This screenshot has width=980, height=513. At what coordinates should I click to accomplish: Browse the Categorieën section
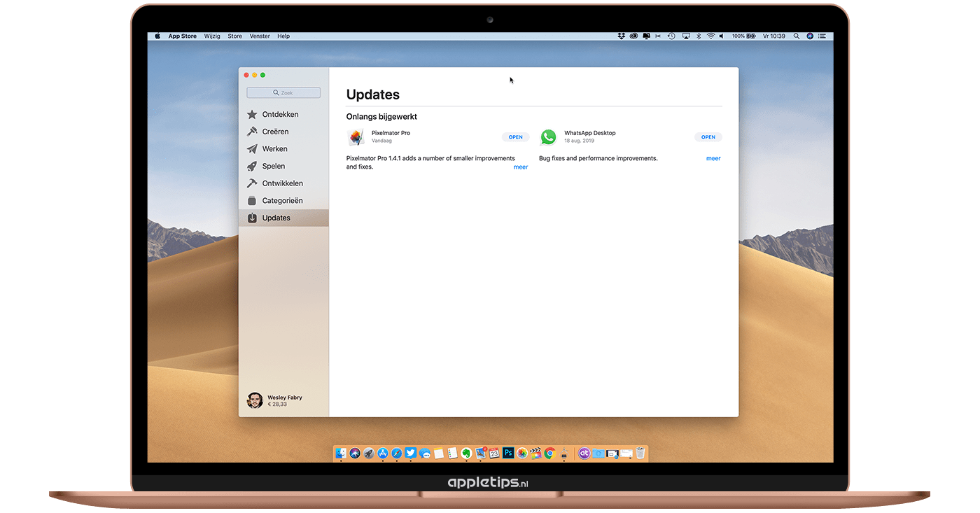point(283,201)
